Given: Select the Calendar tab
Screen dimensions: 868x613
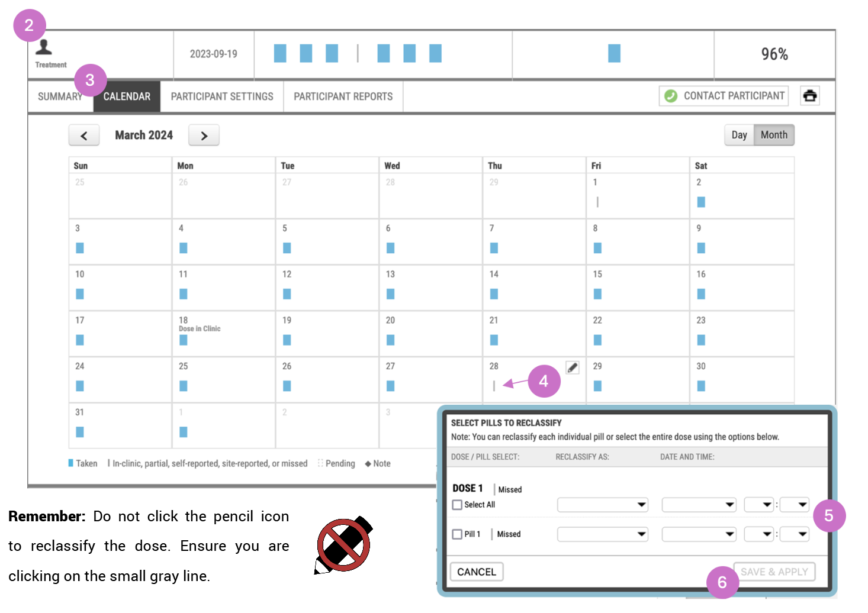Looking at the screenshot, I should coord(127,96).
